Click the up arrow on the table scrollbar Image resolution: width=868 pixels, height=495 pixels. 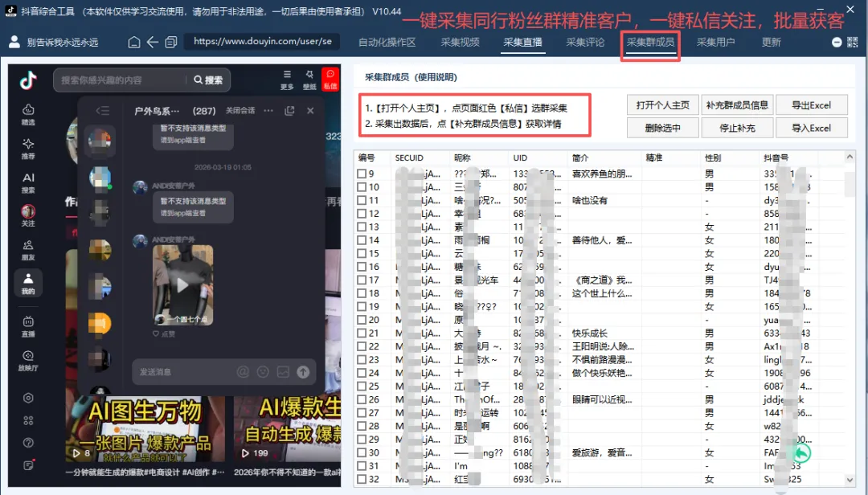(x=850, y=157)
